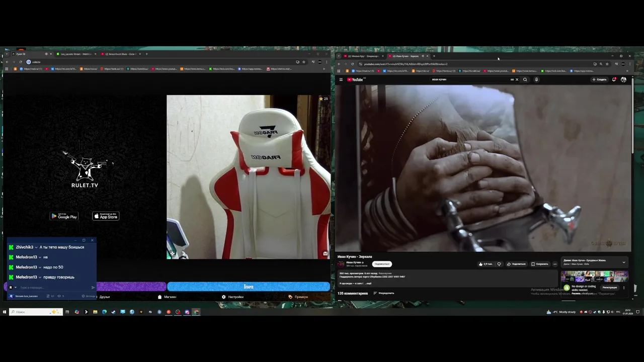Open the Премиум section on Rulet.tv
This screenshot has width=644, height=362.
click(x=298, y=297)
